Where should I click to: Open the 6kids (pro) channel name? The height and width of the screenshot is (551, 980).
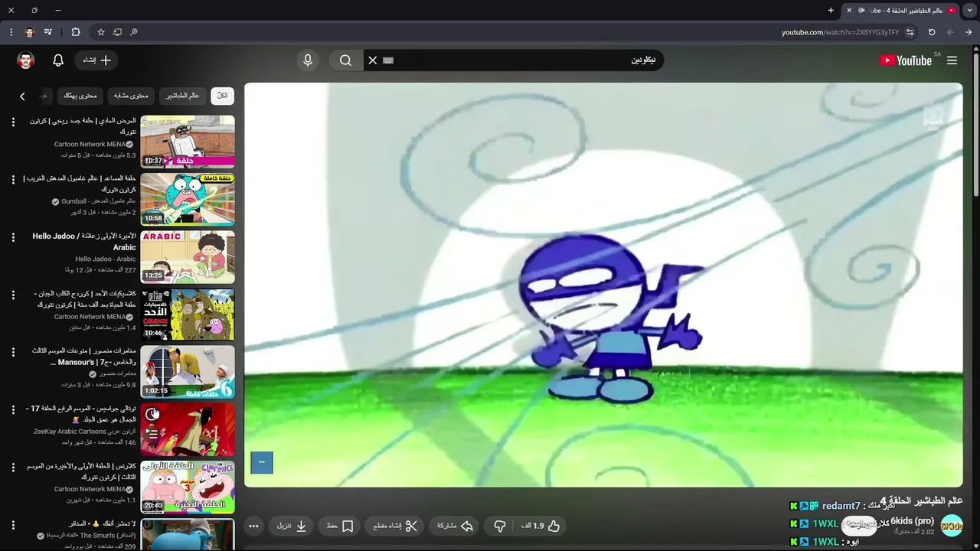pyautogui.click(x=912, y=521)
